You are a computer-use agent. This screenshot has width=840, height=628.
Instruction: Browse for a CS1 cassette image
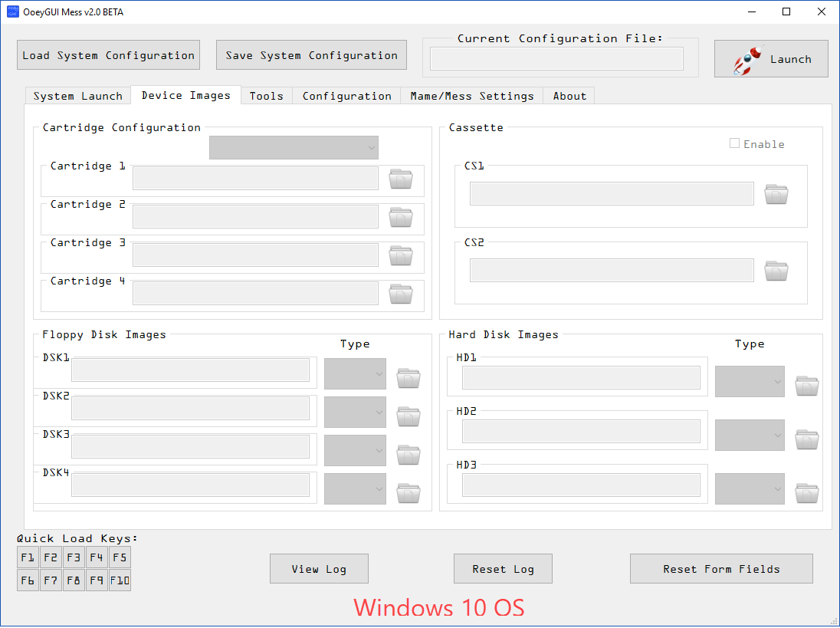(x=776, y=194)
